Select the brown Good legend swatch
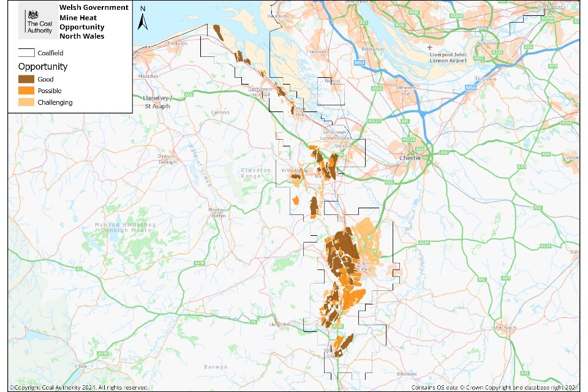This screenshot has height=392, width=588. (x=27, y=79)
